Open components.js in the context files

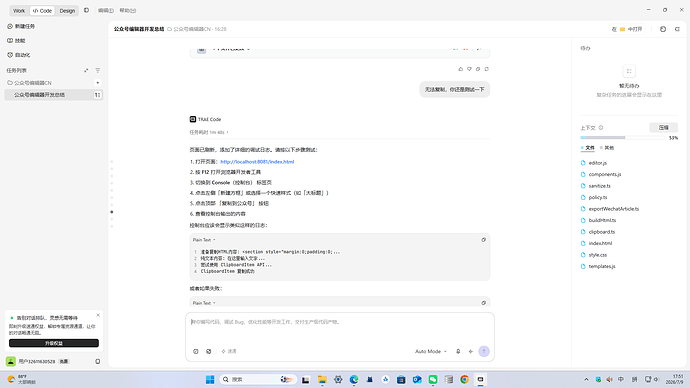click(x=605, y=174)
